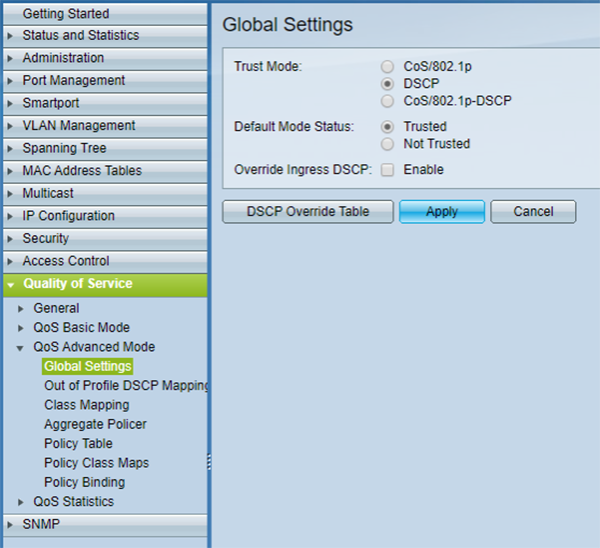Expand Status and Statistics arrow

(x=10, y=36)
